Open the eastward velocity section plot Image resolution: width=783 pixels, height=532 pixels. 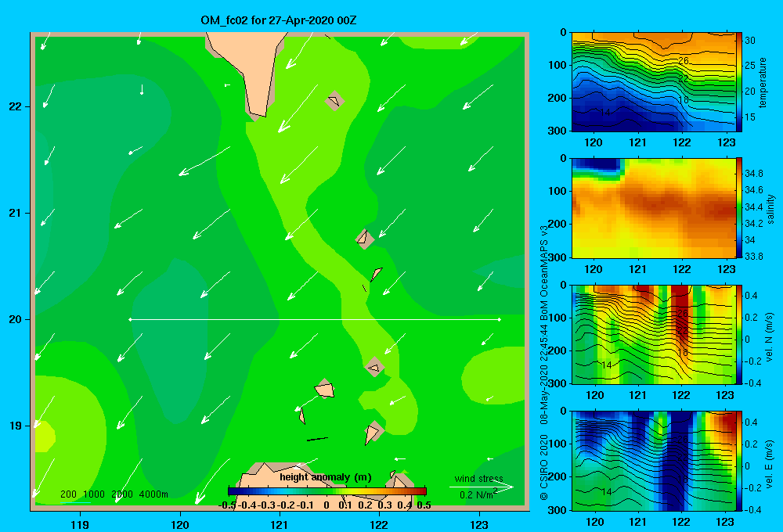tap(653, 461)
